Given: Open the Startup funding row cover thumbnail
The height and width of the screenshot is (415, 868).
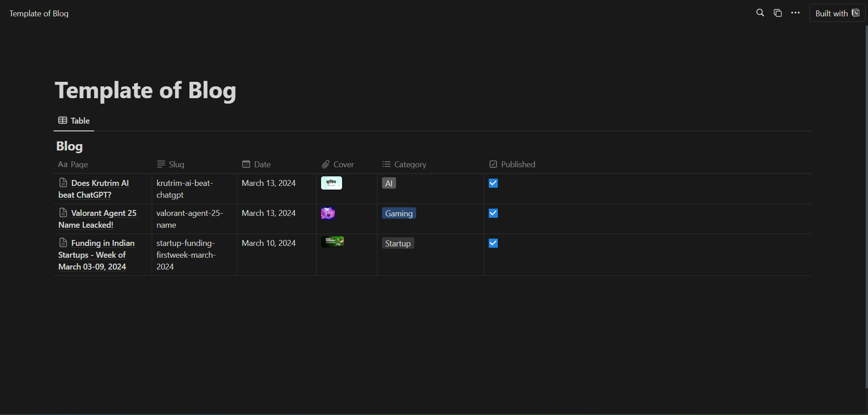Looking at the screenshot, I should [332, 242].
